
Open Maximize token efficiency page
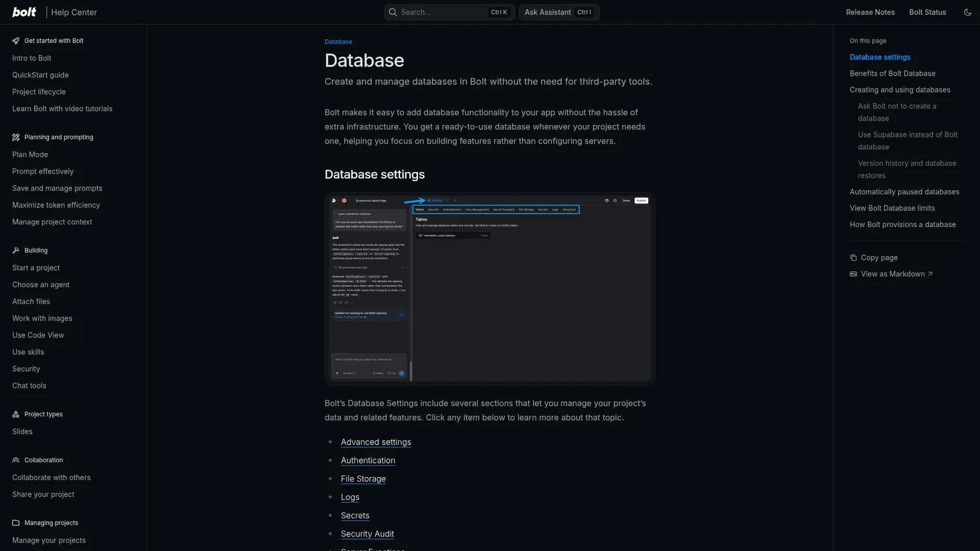coord(56,205)
